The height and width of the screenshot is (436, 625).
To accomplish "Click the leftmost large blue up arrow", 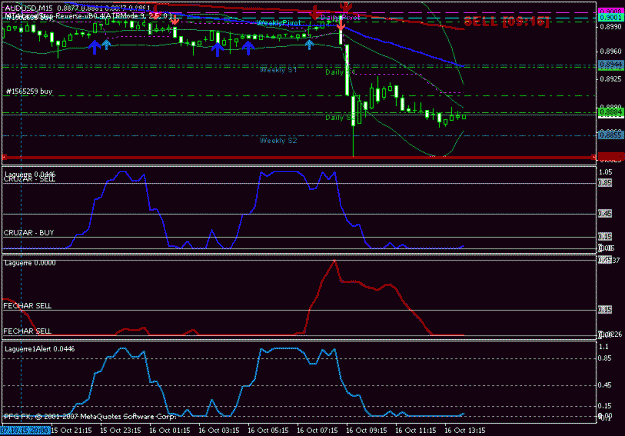I will pyautogui.click(x=94, y=47).
